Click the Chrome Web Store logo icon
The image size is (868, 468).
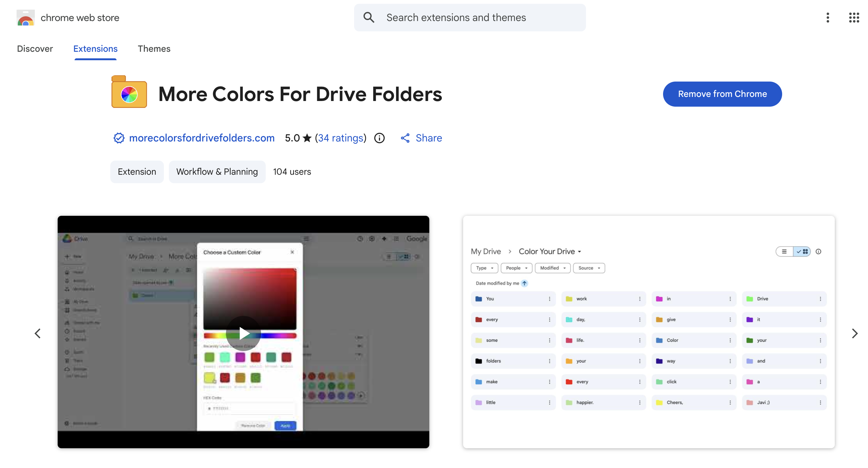[x=25, y=18]
